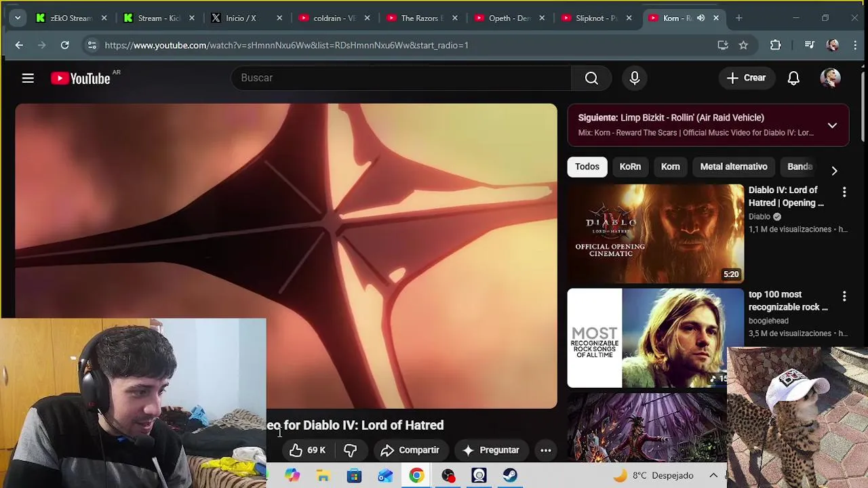Image resolution: width=868 pixels, height=488 pixels.
Task: Start voice search with the microphone icon
Action: (x=635, y=78)
